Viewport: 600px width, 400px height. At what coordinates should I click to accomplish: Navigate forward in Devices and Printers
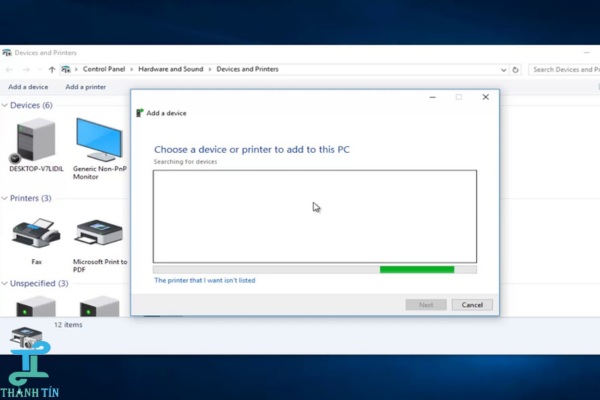point(26,69)
